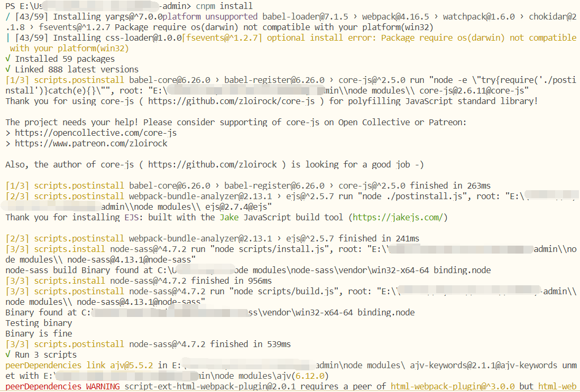Click 'The project needs your help!' text

pyautogui.click(x=72, y=122)
